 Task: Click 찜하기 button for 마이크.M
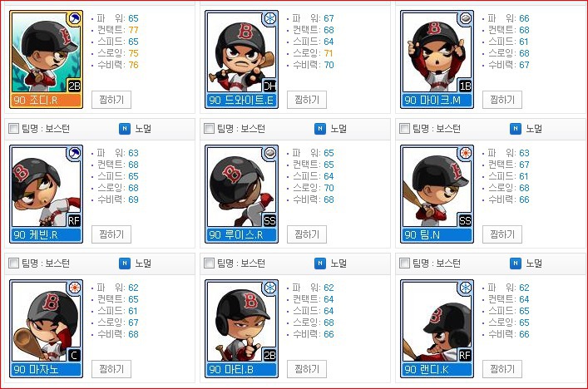(x=502, y=100)
